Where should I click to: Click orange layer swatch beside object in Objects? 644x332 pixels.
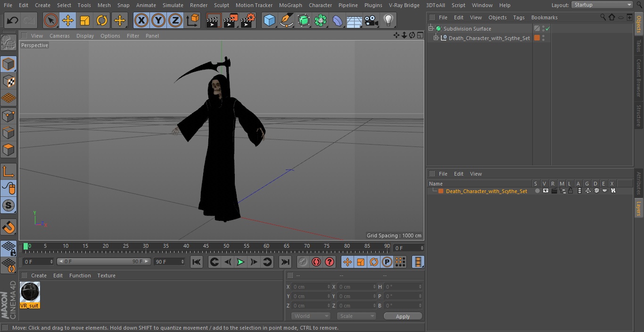[x=537, y=38]
